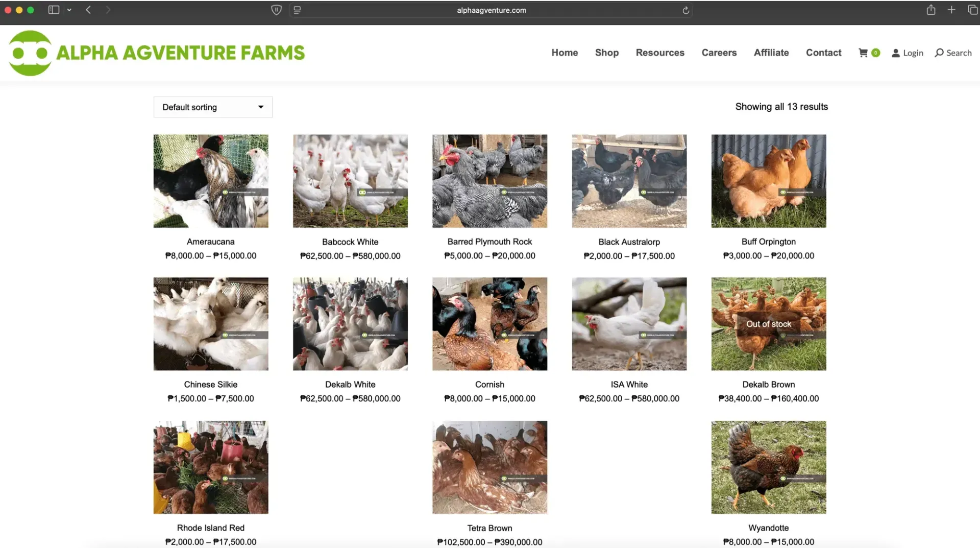Click the alphaagventure.com address bar

[x=491, y=10]
